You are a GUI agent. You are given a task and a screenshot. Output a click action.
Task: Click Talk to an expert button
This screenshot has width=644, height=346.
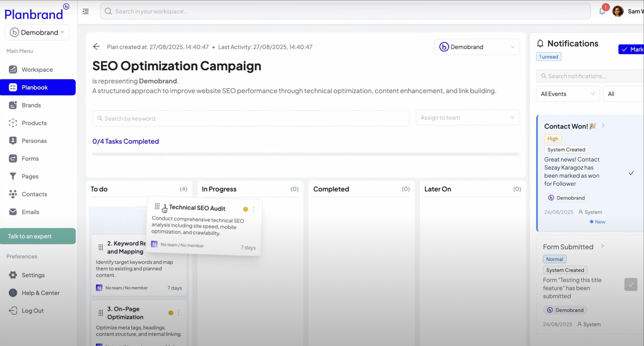pos(38,236)
